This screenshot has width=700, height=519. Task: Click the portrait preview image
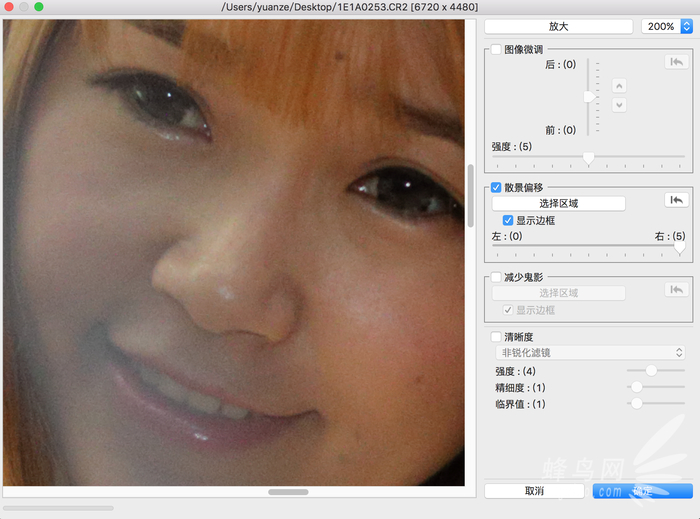point(233,253)
